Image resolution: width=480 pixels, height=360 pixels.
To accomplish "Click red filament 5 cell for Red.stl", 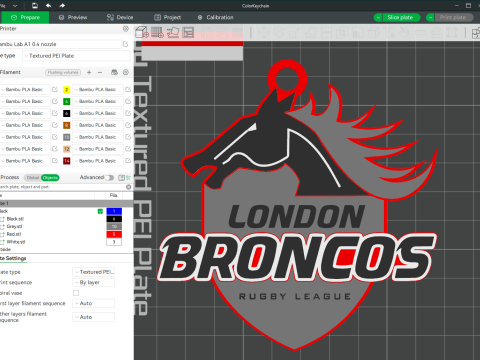I will pos(114,234).
